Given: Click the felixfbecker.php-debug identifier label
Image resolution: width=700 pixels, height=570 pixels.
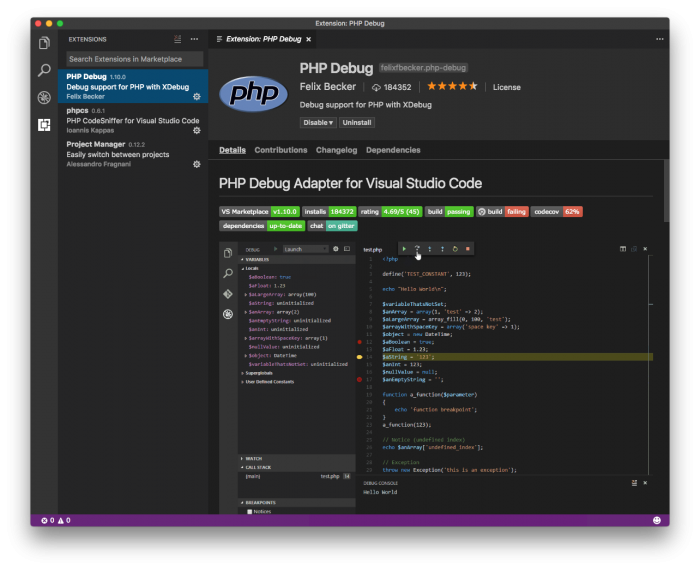Looking at the screenshot, I should 423,68.
